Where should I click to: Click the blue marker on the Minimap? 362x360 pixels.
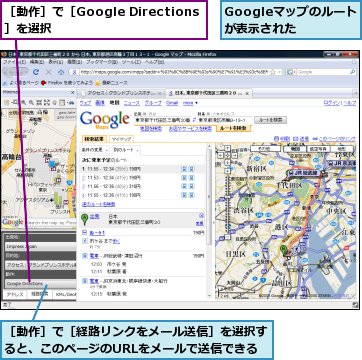click(52, 164)
